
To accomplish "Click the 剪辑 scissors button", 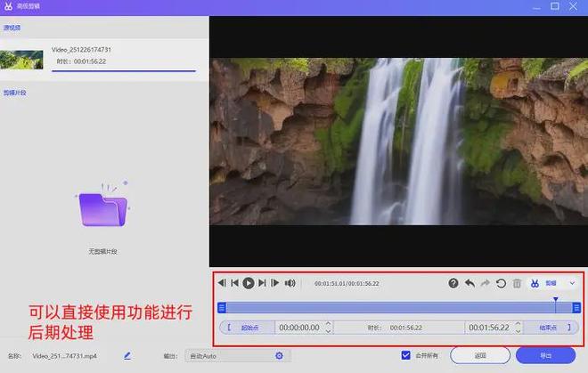I will coord(544,283).
